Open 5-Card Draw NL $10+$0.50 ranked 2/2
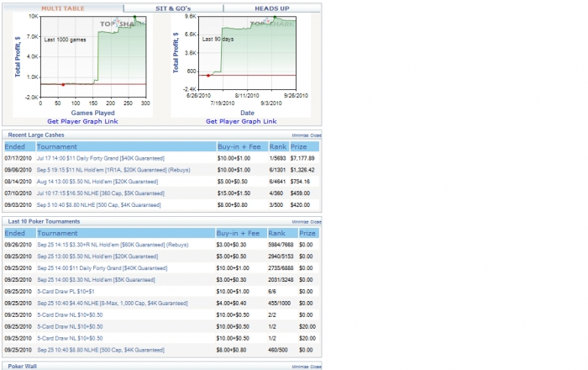This screenshot has width=588, height=370. click(x=70, y=314)
